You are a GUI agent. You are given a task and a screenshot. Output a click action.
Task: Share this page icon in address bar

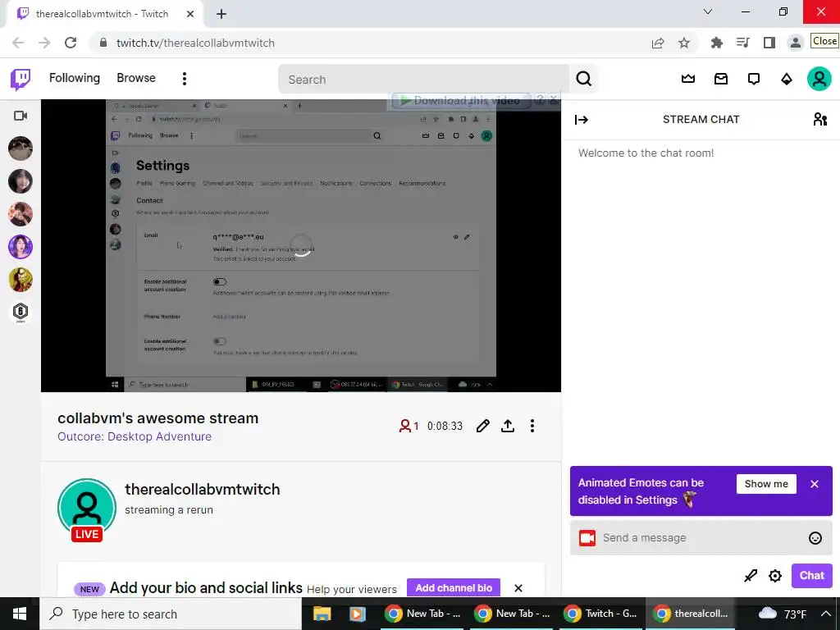658,43
